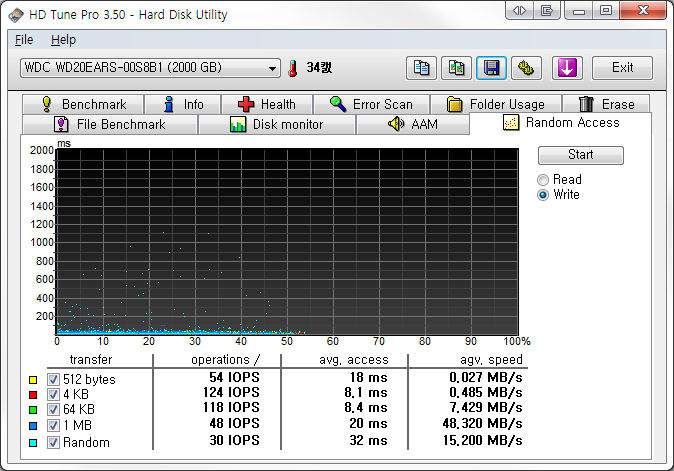Viewport: 674px width, 471px height.
Task: Open the options wrench icon
Action: click(x=526, y=68)
